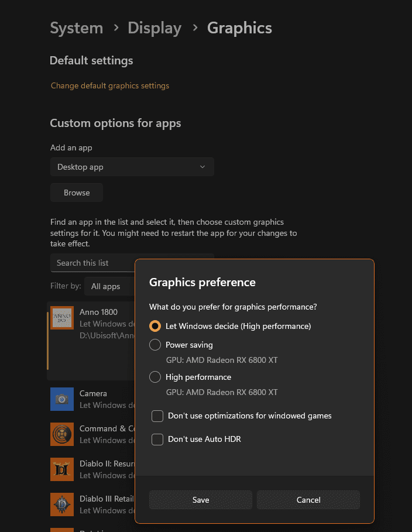The image size is (412, 532).
Task: Enable Don't use optimizations for windowed games
Action: point(157,416)
